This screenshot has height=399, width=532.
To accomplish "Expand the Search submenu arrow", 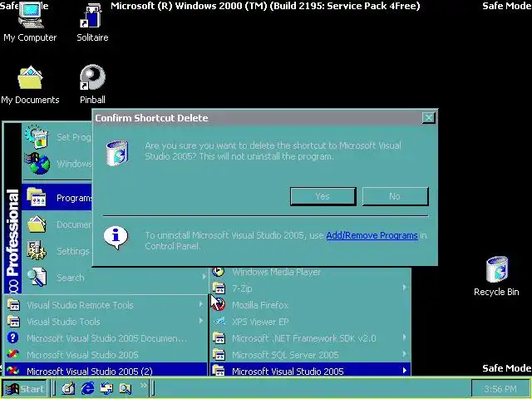I will [204, 277].
